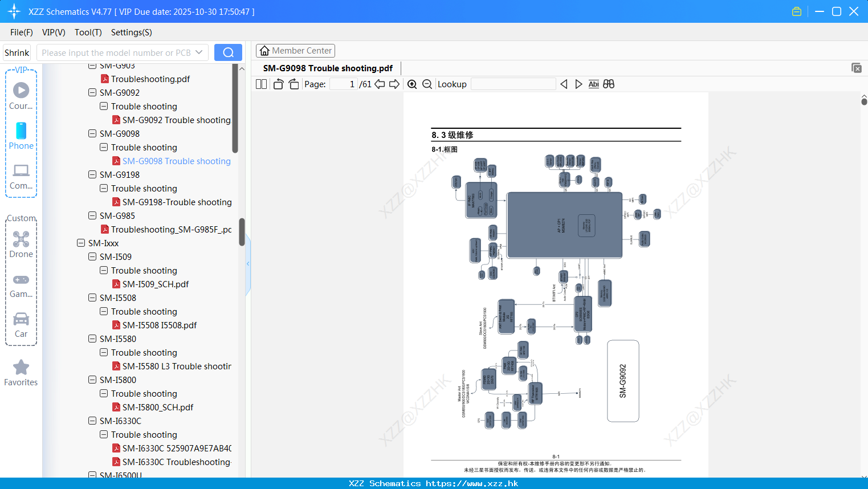The image size is (868, 489).
Task: Rotate the page counterclockwise
Action: pos(278,84)
